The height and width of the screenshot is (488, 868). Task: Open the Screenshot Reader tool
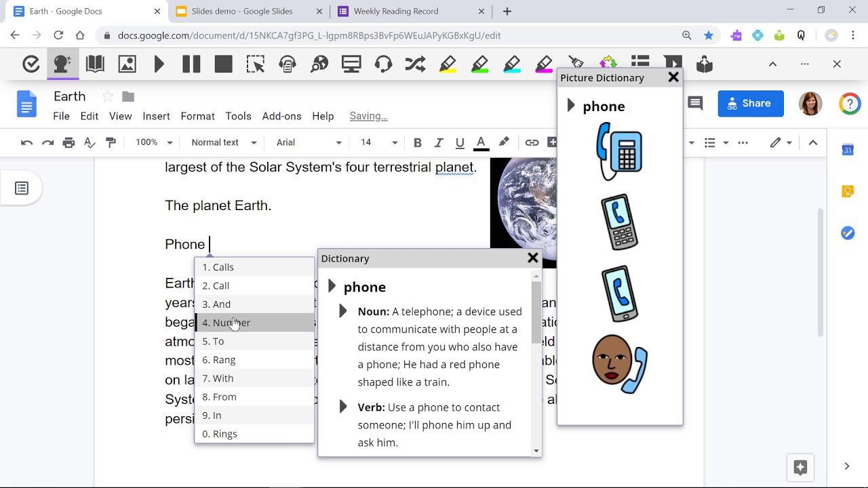255,64
